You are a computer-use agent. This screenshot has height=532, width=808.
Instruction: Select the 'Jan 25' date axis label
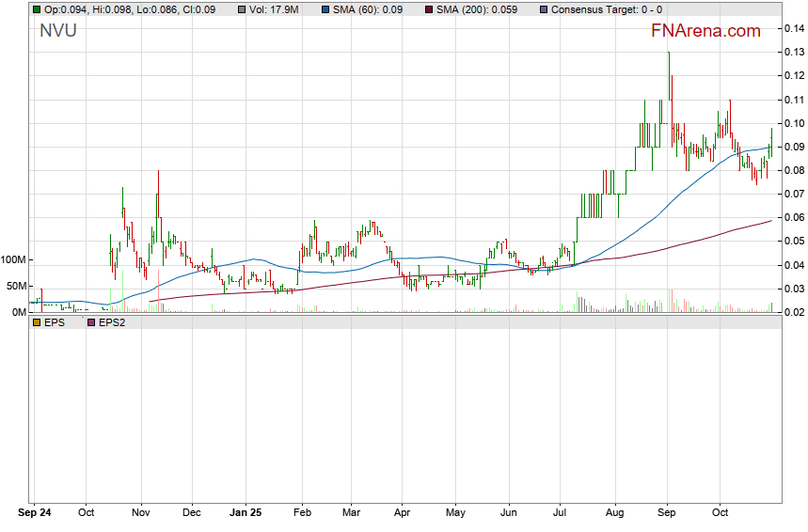point(246,514)
